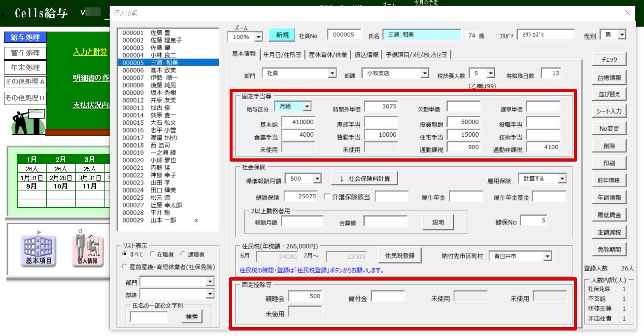Close the 個人情報 dialog window
644x336 pixels.
(x=627, y=13)
